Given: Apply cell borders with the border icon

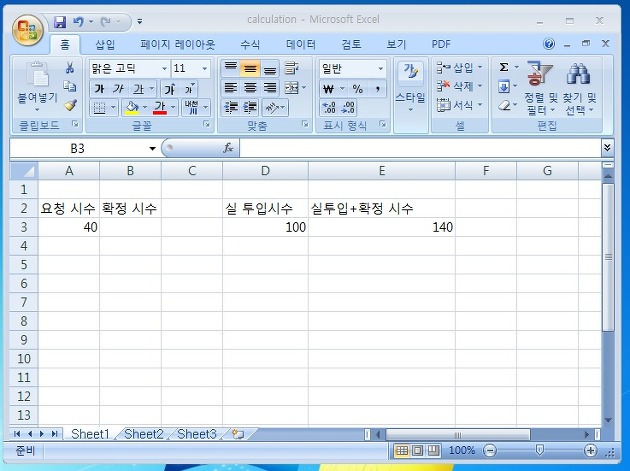Looking at the screenshot, I should coord(99,108).
